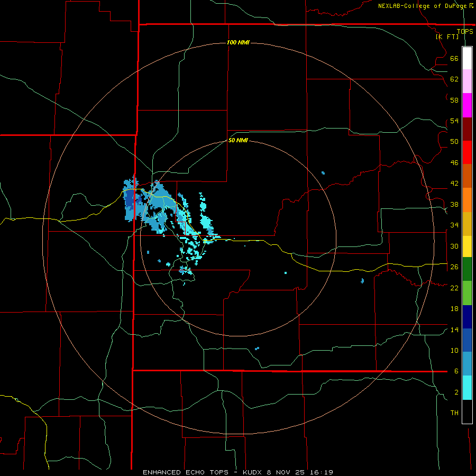476x476 pixels.
Task: Click the "100 NMI" range ring label
Action: tap(238, 42)
